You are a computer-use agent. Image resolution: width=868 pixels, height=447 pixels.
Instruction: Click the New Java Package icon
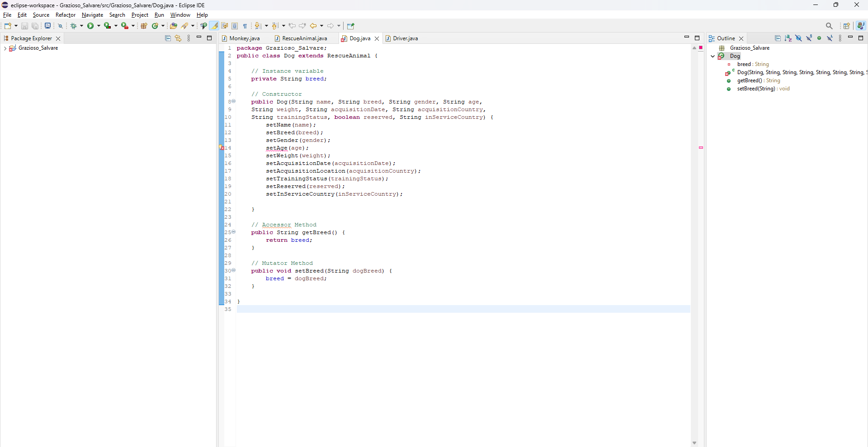pyautogui.click(x=144, y=26)
